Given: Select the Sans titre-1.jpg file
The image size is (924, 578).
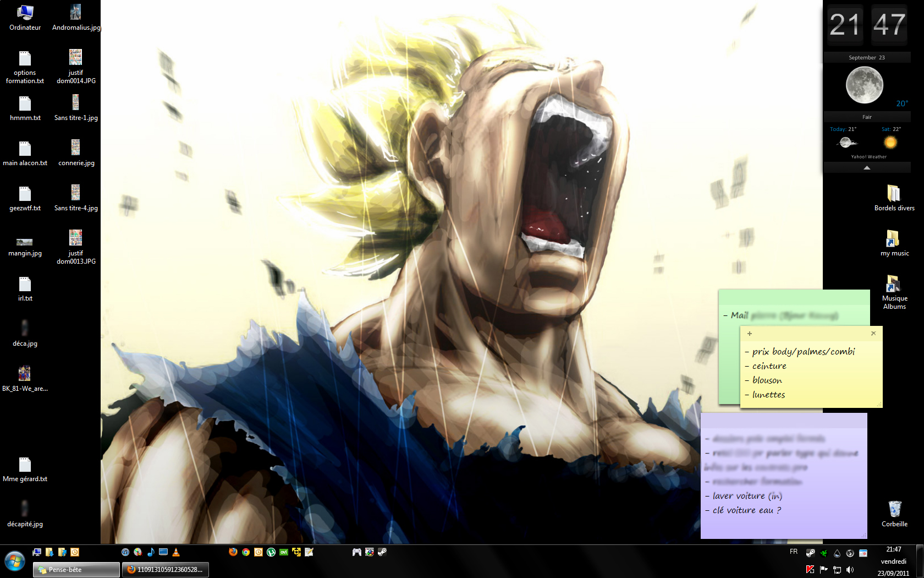Looking at the screenshot, I should 76,107.
